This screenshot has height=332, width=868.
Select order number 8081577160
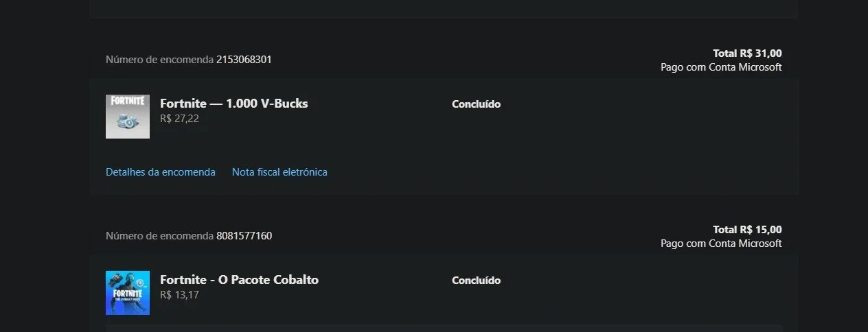[244, 236]
